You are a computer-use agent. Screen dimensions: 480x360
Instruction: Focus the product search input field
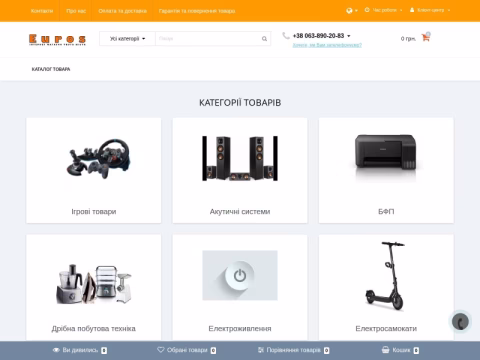click(x=208, y=39)
